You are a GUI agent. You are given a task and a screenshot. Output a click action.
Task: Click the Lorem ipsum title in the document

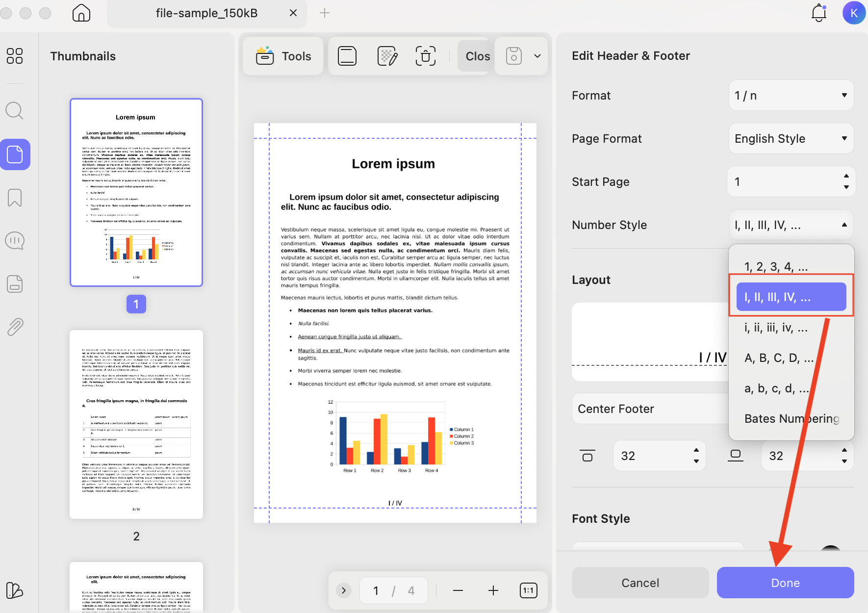click(393, 164)
